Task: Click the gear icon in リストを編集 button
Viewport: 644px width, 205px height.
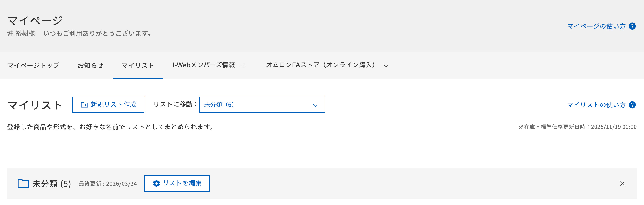Action: click(x=157, y=183)
